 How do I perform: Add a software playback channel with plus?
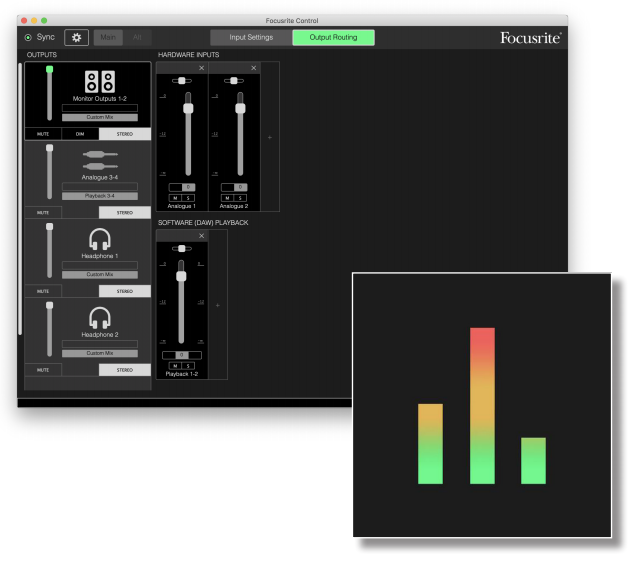tap(218, 305)
